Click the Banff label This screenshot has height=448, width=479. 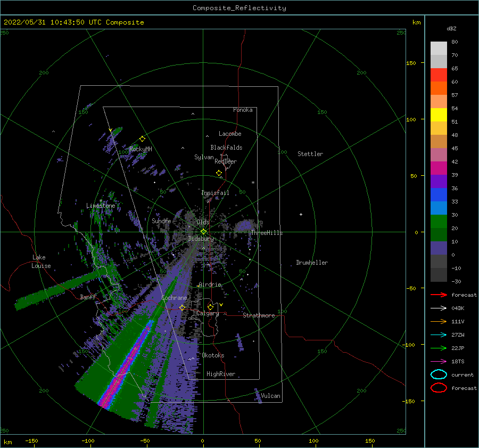click(x=88, y=297)
